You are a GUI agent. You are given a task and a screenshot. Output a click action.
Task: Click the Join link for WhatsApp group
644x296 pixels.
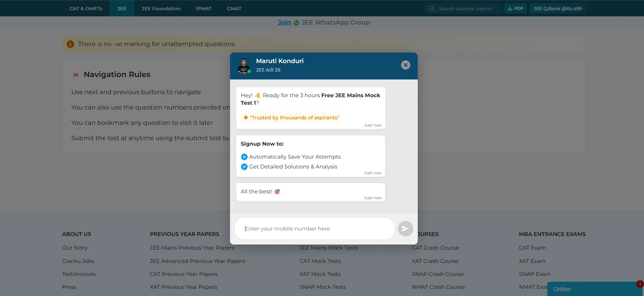284,23
